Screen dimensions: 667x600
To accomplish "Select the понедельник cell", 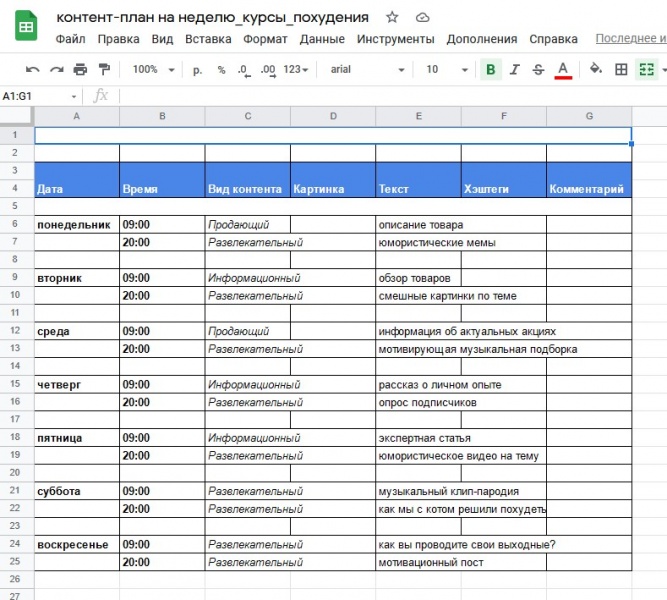I will pos(77,224).
